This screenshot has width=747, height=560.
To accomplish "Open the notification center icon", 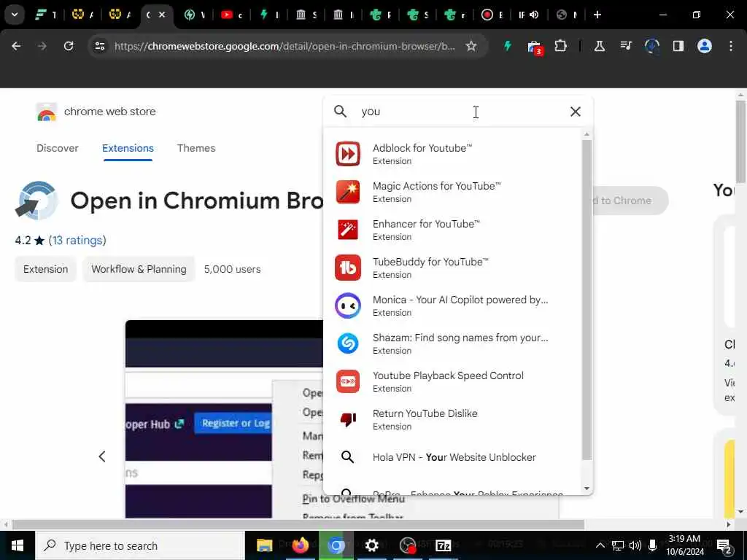I will coord(724,546).
